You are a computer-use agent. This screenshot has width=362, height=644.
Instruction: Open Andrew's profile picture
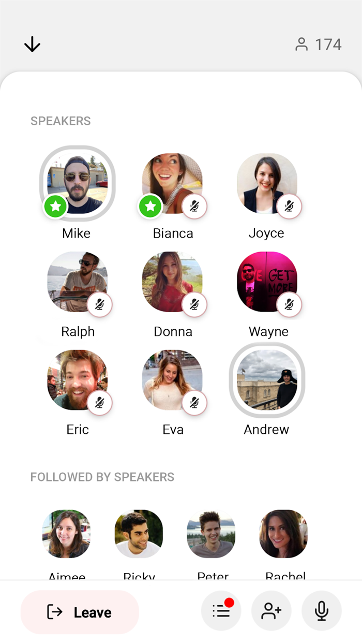coord(267,379)
